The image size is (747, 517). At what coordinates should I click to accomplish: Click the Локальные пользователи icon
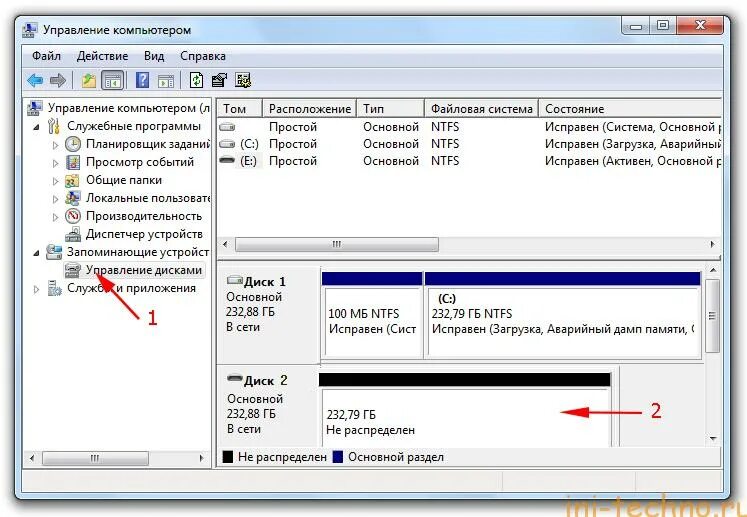[x=73, y=198]
